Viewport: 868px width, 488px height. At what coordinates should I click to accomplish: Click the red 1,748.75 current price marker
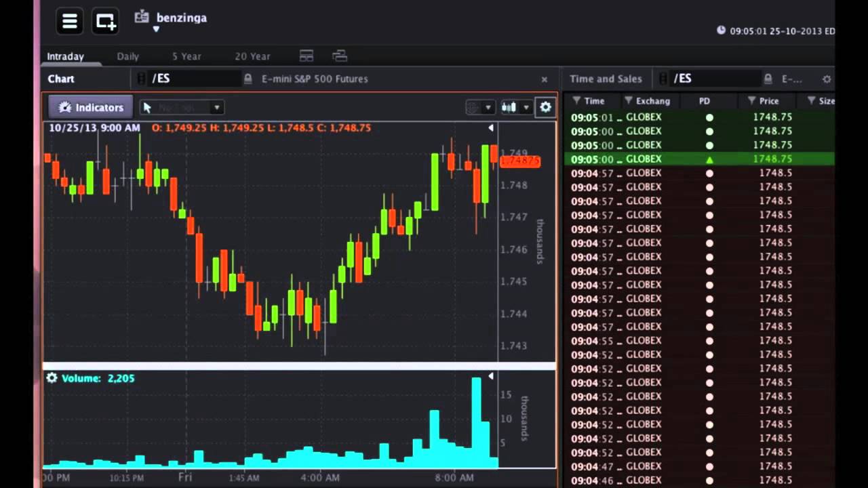point(520,161)
